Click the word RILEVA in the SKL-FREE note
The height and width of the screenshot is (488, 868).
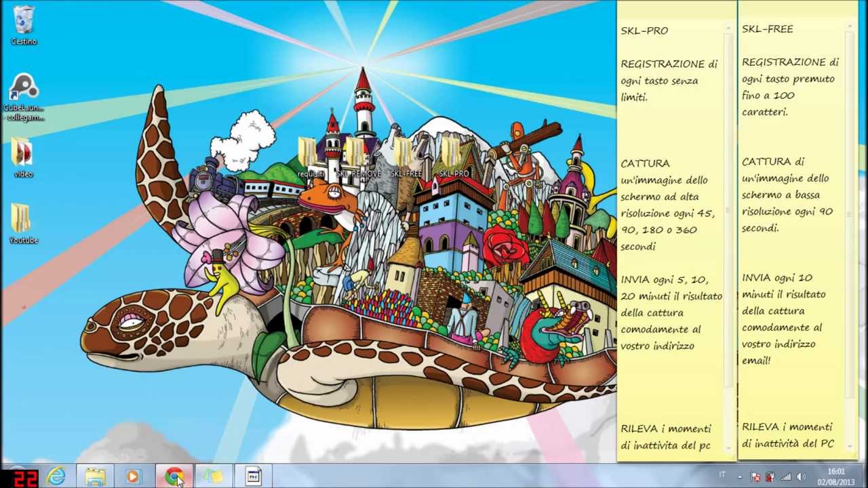click(759, 427)
